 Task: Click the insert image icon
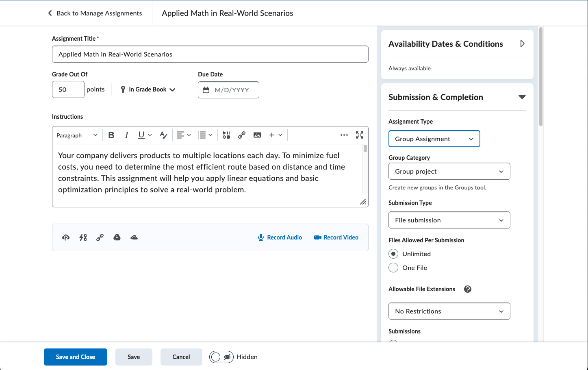click(257, 135)
